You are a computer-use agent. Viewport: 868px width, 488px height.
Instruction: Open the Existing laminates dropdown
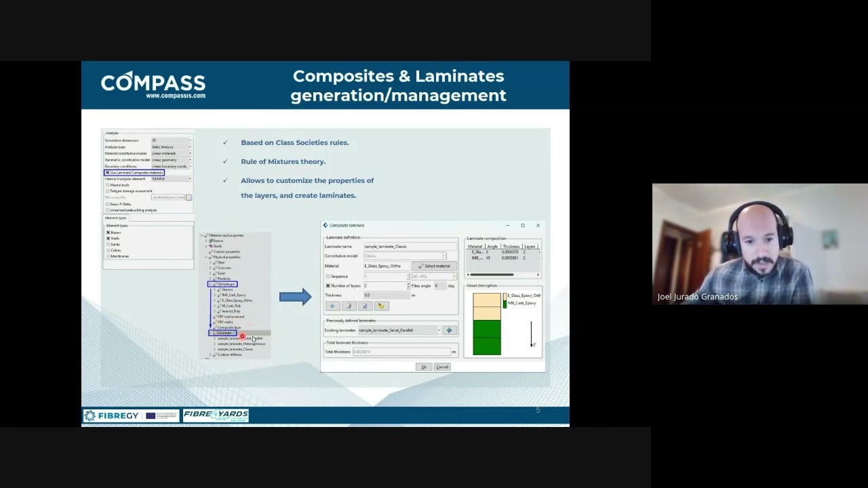pyautogui.click(x=399, y=330)
